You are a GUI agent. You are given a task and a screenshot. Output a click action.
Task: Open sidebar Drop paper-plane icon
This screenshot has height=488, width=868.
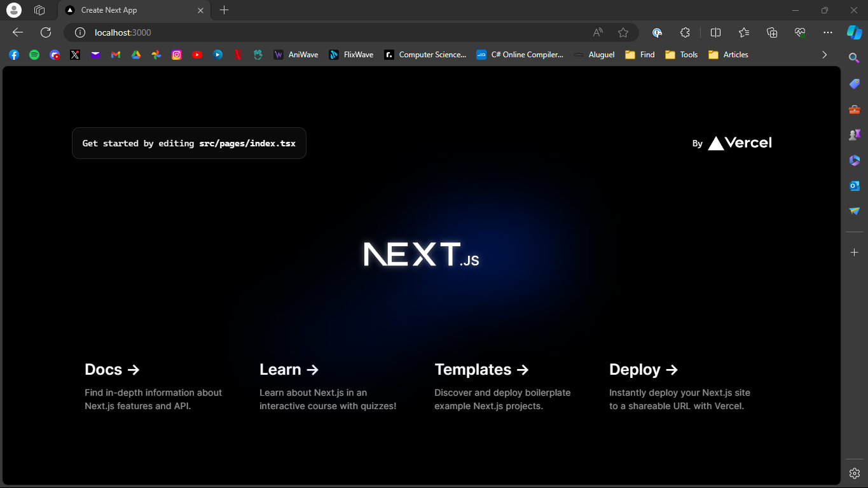[x=855, y=211]
